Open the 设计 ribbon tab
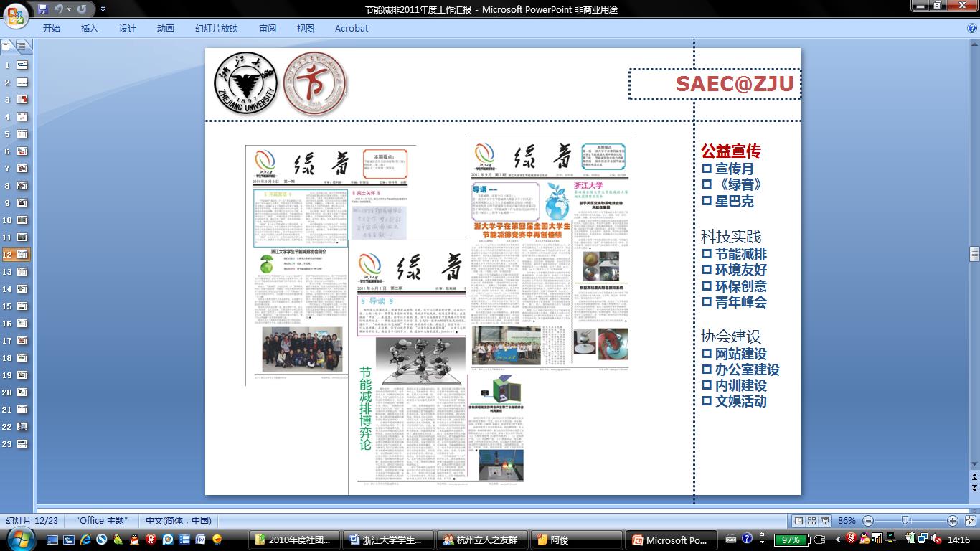 coord(128,29)
